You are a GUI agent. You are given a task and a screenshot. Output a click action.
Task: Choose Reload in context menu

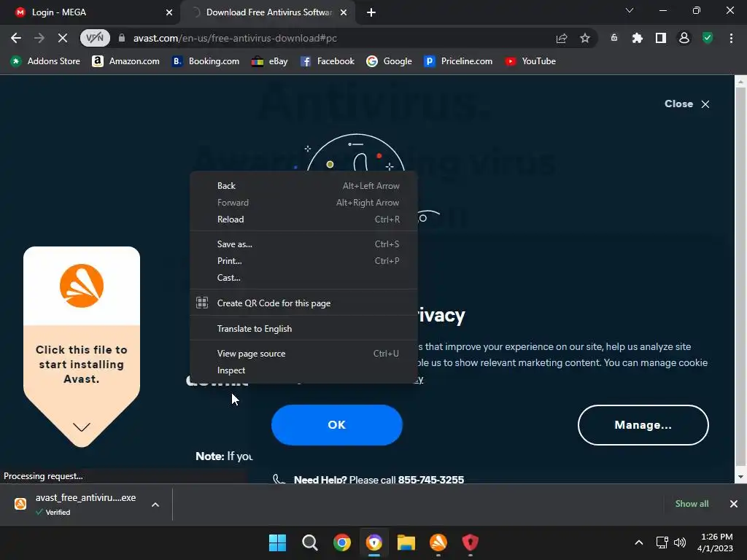point(304,219)
